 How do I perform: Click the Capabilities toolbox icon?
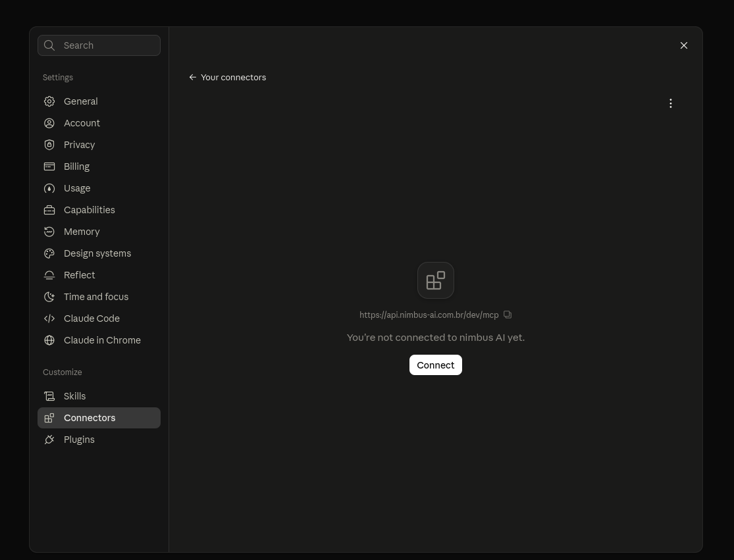coord(49,210)
